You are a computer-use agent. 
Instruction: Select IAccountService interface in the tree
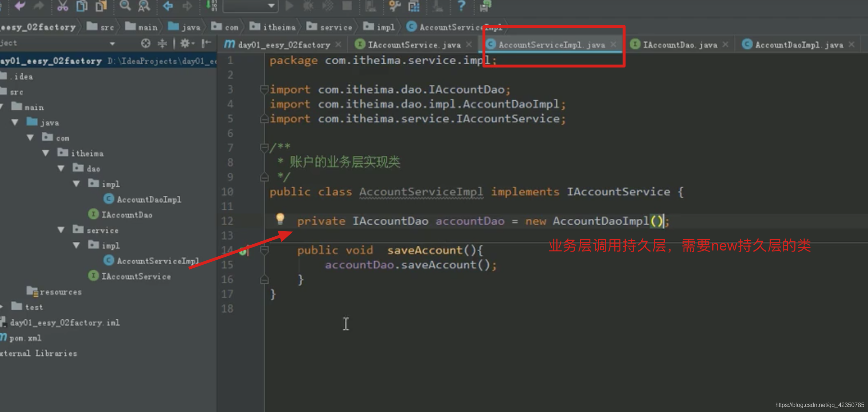[129, 276]
